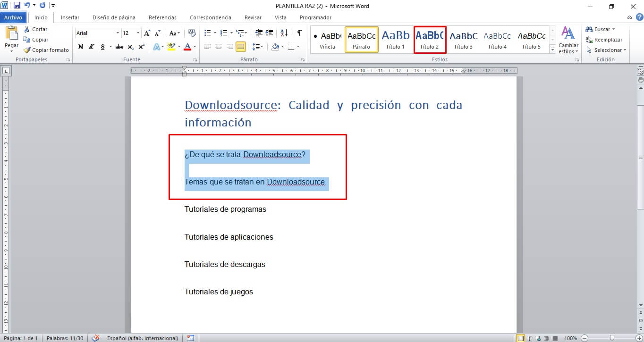Open Cambiar estilos change styles
The width and height of the screenshot is (644, 342).
568,40
